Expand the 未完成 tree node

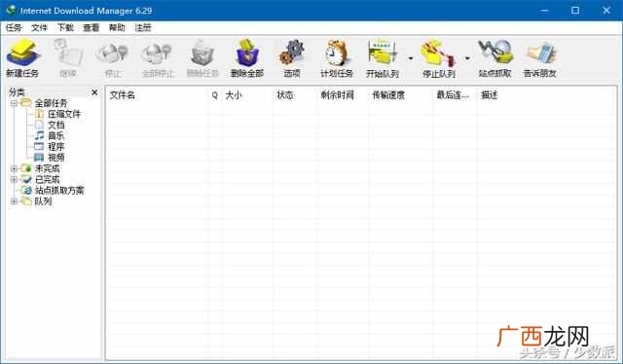tap(14, 168)
